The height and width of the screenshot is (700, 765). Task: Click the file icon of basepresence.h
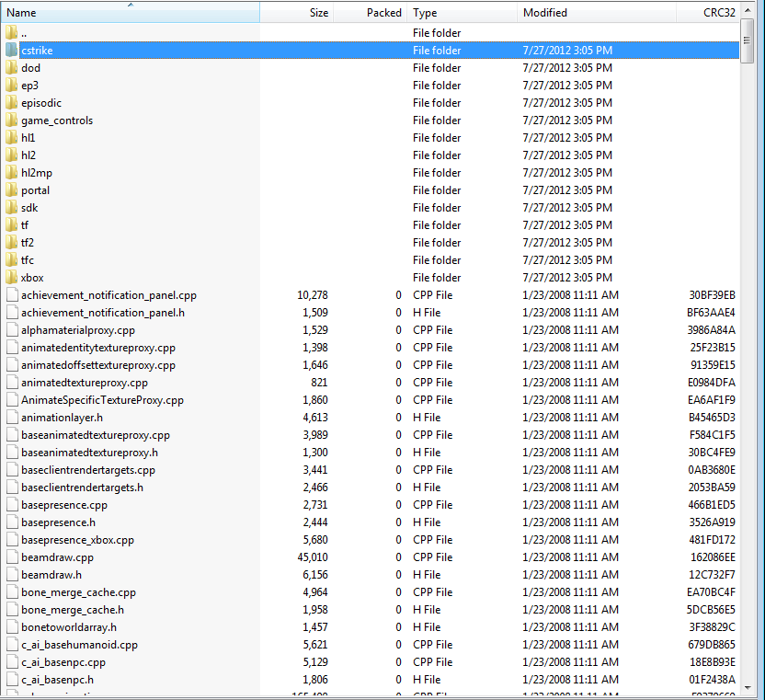[12, 522]
